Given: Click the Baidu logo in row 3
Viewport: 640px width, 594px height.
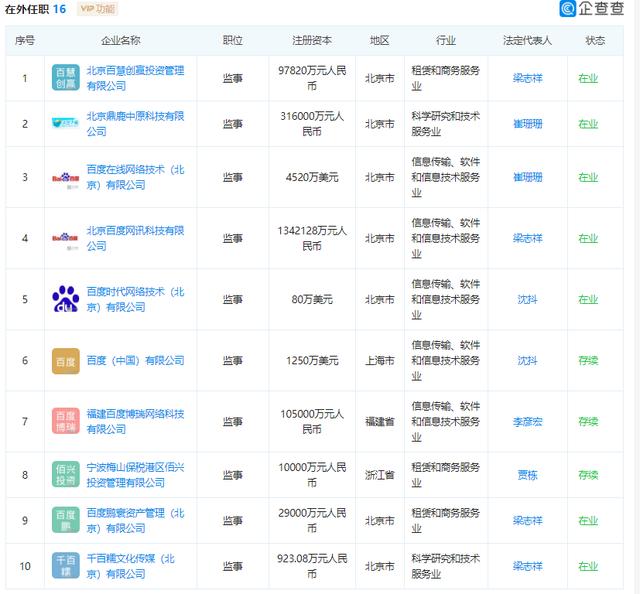Looking at the screenshot, I should [x=66, y=178].
